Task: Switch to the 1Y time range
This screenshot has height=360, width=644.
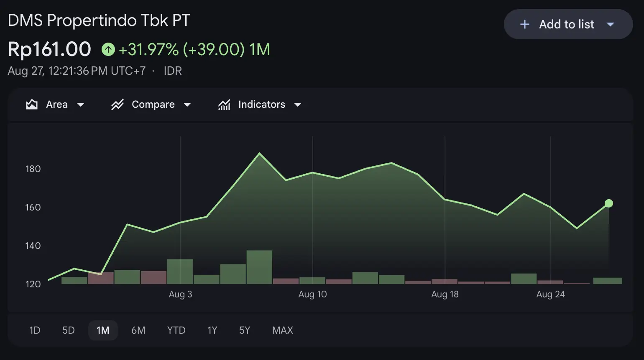Action: (212, 330)
